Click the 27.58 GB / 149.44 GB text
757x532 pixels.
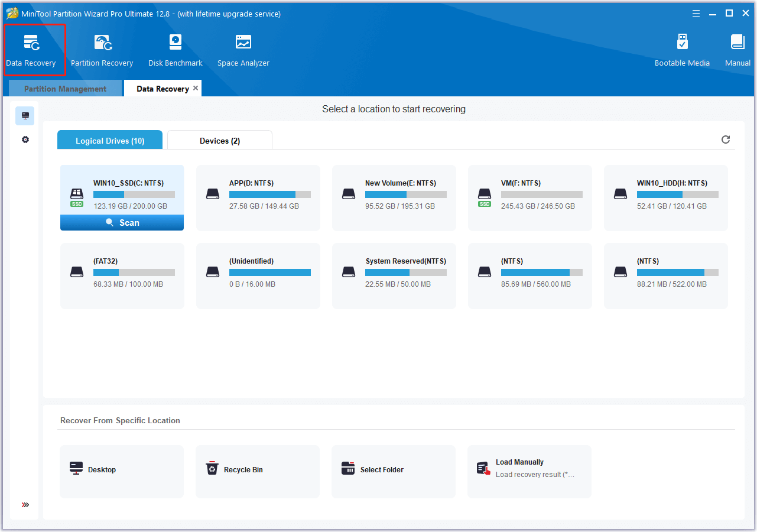pyautogui.click(x=264, y=206)
